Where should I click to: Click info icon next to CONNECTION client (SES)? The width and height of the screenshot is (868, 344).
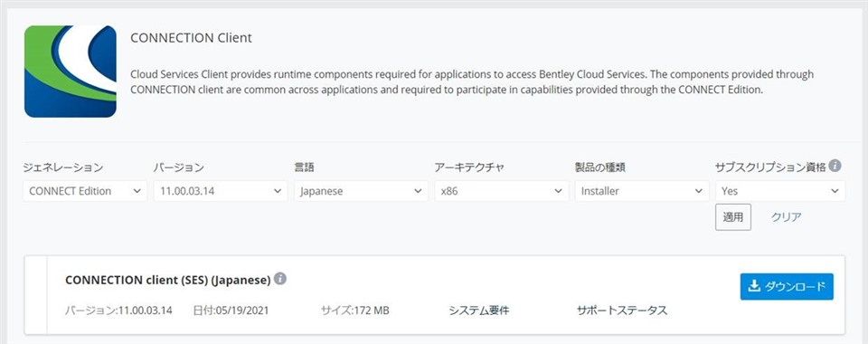tap(280, 279)
